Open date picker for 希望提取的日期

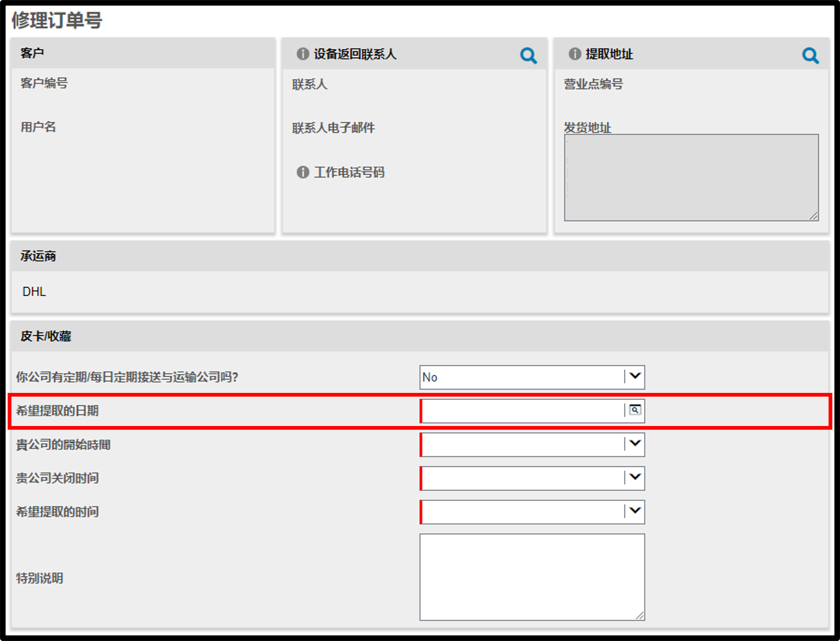click(x=635, y=410)
